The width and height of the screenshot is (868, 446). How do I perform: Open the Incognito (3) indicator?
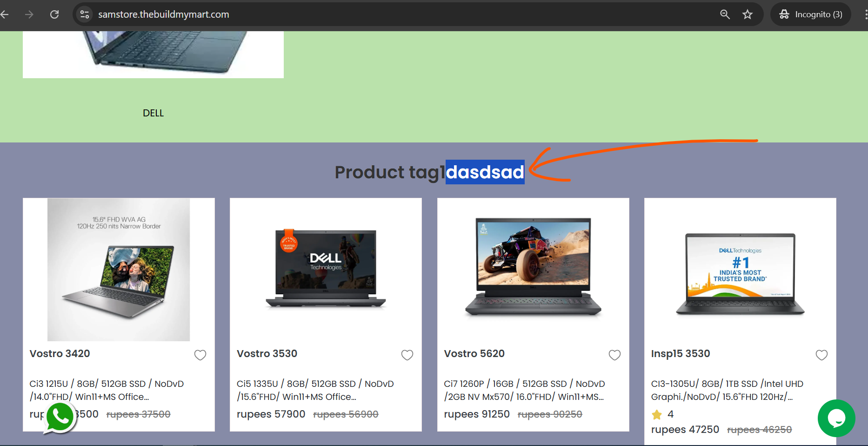tap(811, 14)
